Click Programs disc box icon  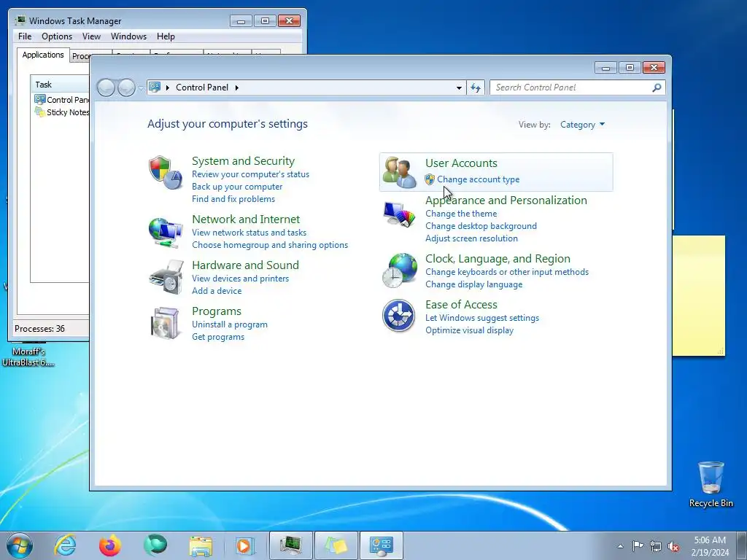(x=166, y=323)
